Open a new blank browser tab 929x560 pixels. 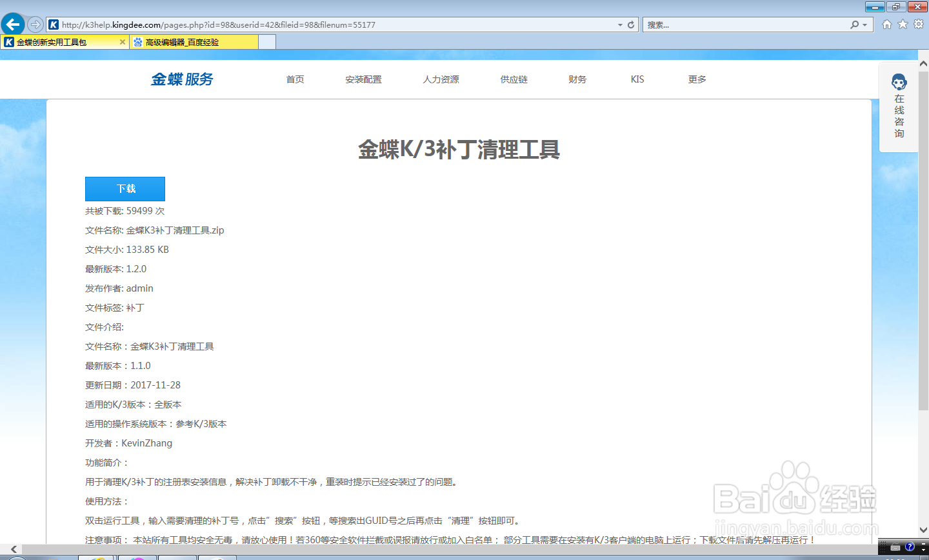tap(267, 42)
